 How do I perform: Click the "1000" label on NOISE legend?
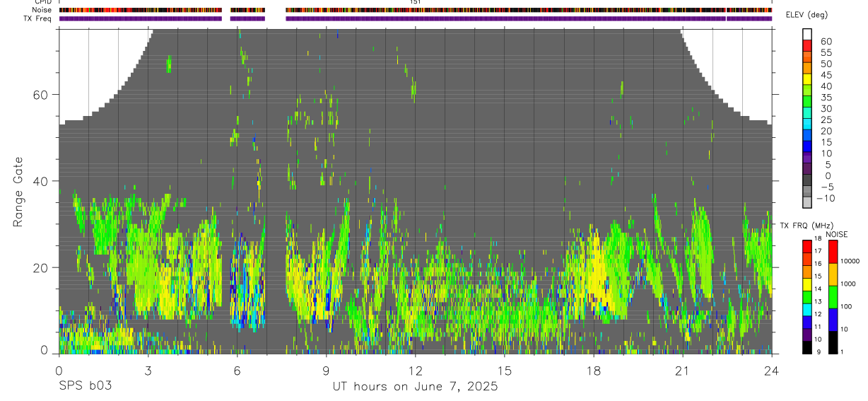click(x=849, y=284)
